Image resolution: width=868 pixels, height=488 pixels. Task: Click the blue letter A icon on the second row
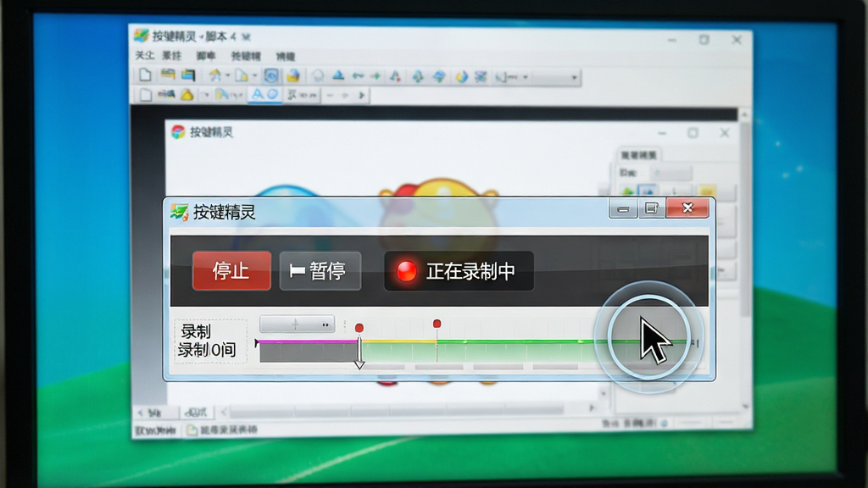point(258,95)
